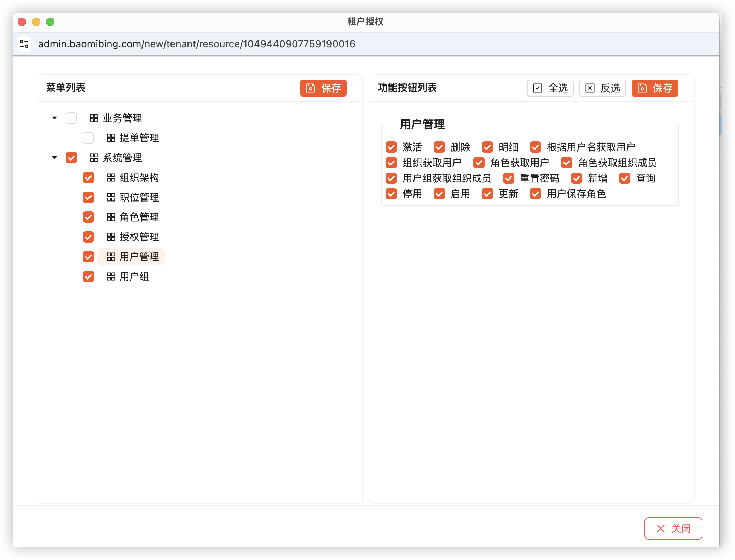Click the grid icon beside 角色管理
The image size is (735, 560).
pos(111,217)
